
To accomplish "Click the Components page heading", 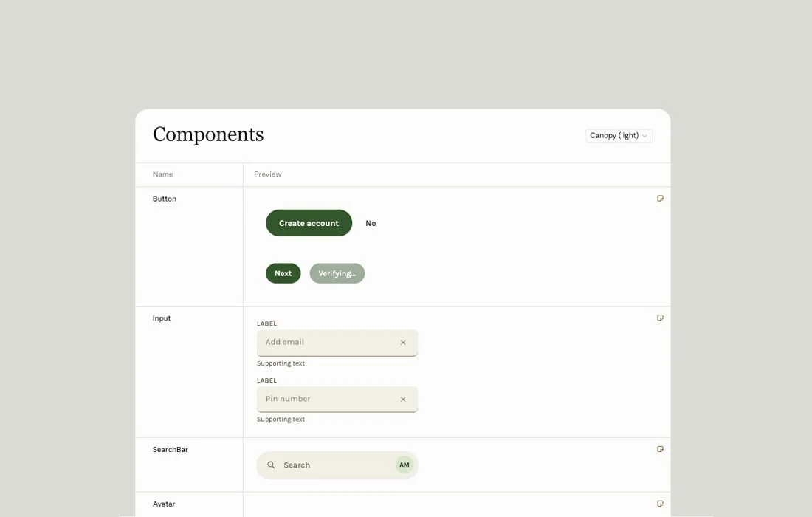I will point(208,134).
